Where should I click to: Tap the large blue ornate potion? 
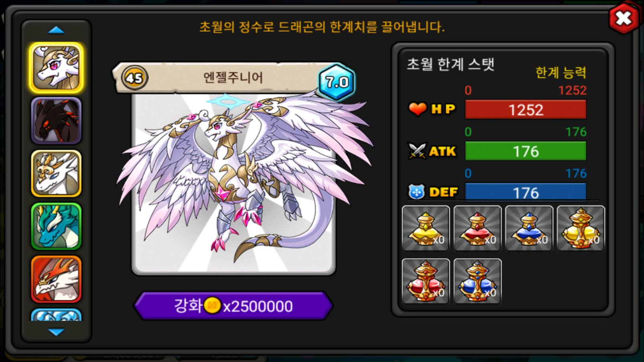tap(477, 281)
